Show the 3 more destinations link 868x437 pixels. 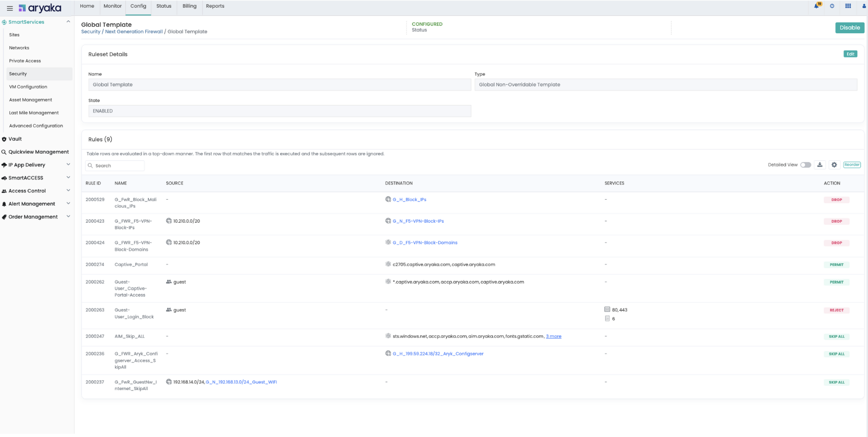554,336
